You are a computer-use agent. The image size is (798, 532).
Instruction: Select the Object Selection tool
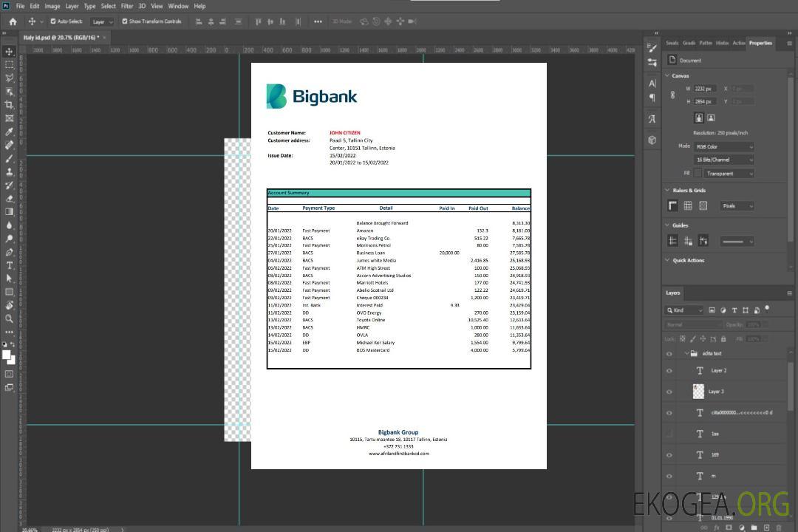coord(9,92)
